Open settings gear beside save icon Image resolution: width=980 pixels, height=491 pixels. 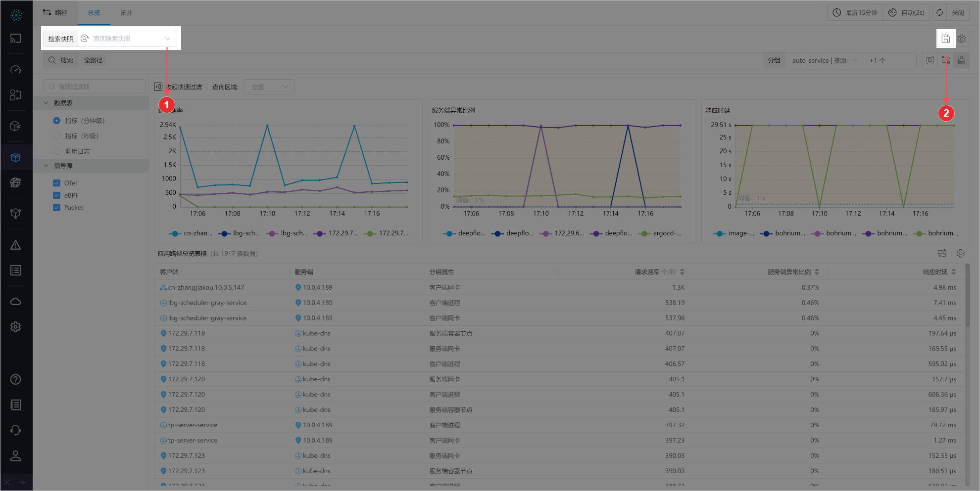[x=962, y=39]
